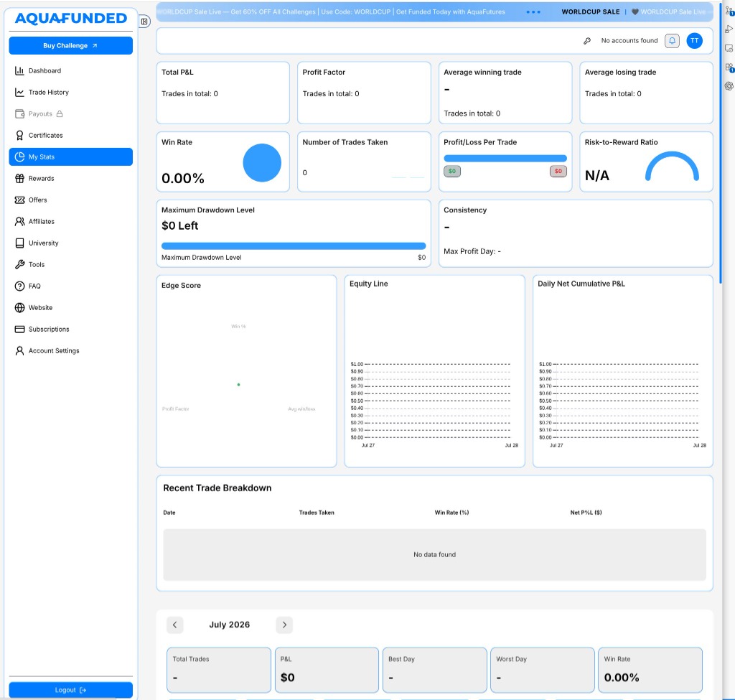Click the FAQ question mark icon
The height and width of the screenshot is (700, 735).
pyautogui.click(x=19, y=286)
